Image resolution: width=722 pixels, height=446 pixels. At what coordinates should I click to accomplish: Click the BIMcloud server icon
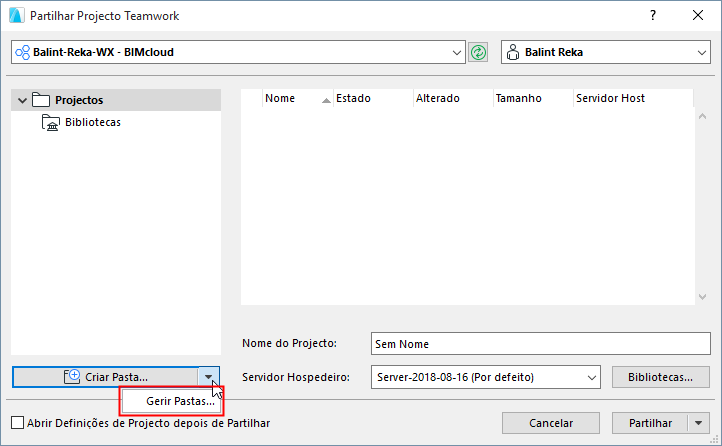pos(23,52)
